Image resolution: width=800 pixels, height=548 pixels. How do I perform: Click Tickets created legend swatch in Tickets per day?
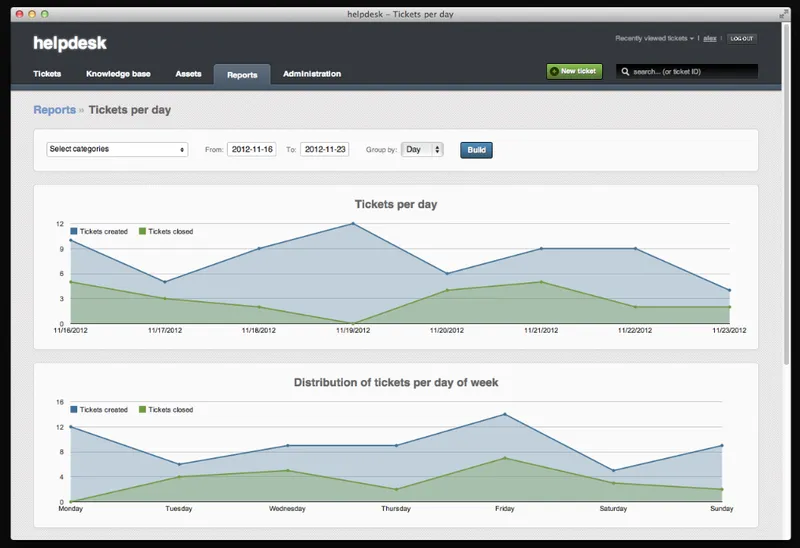coord(74,231)
